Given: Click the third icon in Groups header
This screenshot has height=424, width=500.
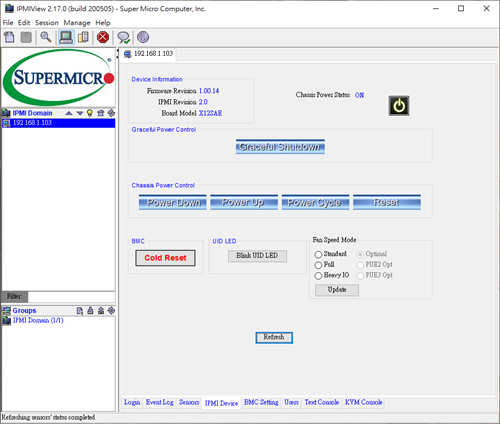Looking at the screenshot, I should click(x=101, y=311).
